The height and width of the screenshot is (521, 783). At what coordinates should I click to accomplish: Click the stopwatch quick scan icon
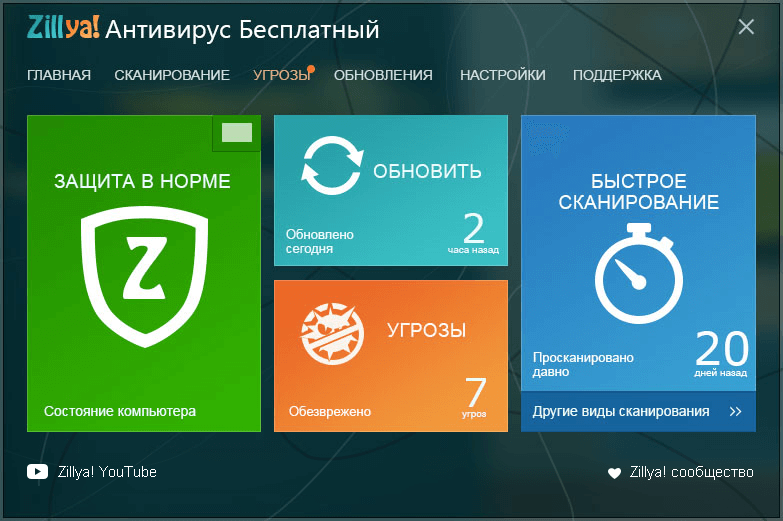click(639, 274)
